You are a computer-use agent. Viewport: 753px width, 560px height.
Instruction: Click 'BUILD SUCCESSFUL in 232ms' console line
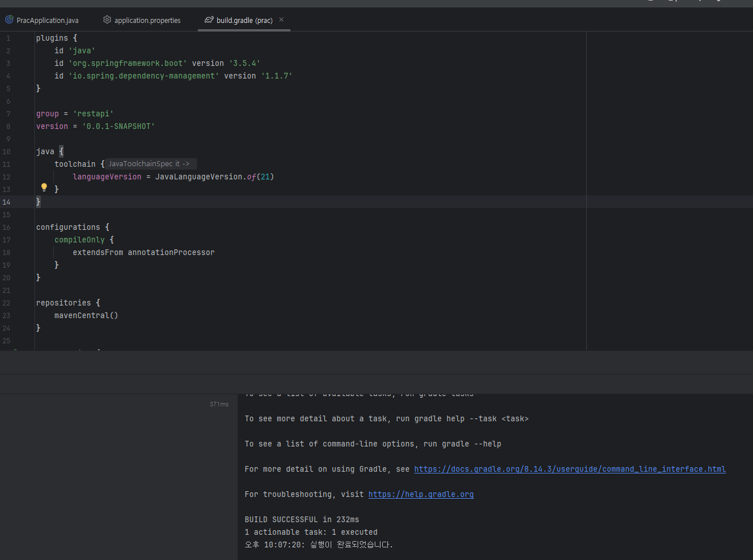click(302, 519)
